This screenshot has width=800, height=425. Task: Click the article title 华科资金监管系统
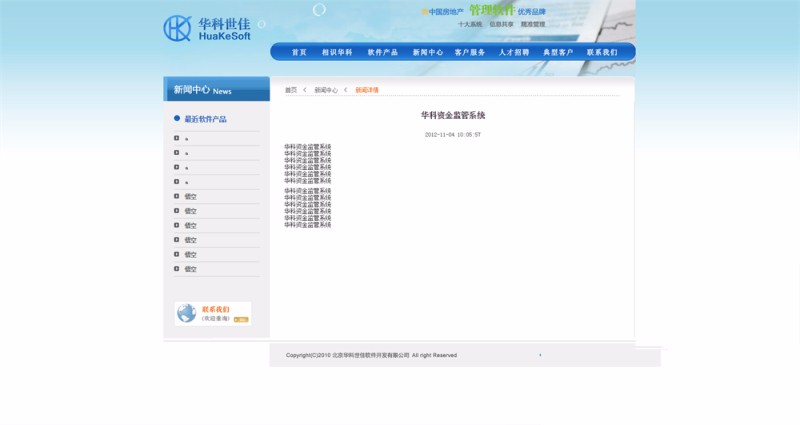point(453,115)
